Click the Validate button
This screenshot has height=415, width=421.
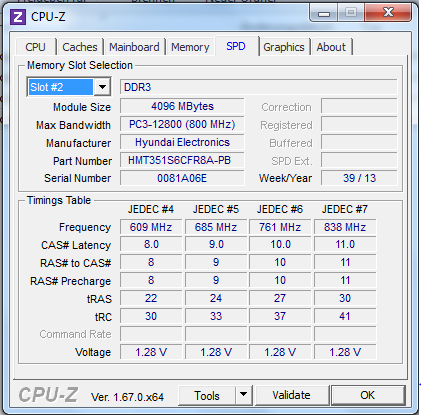291,395
